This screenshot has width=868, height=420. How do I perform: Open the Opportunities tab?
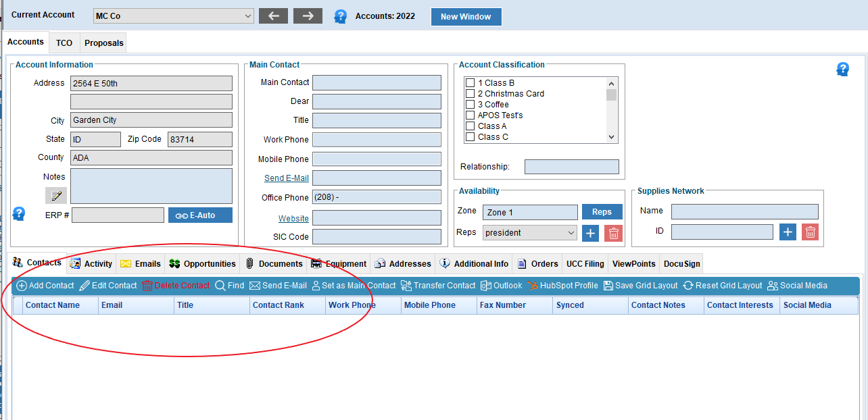(x=203, y=264)
